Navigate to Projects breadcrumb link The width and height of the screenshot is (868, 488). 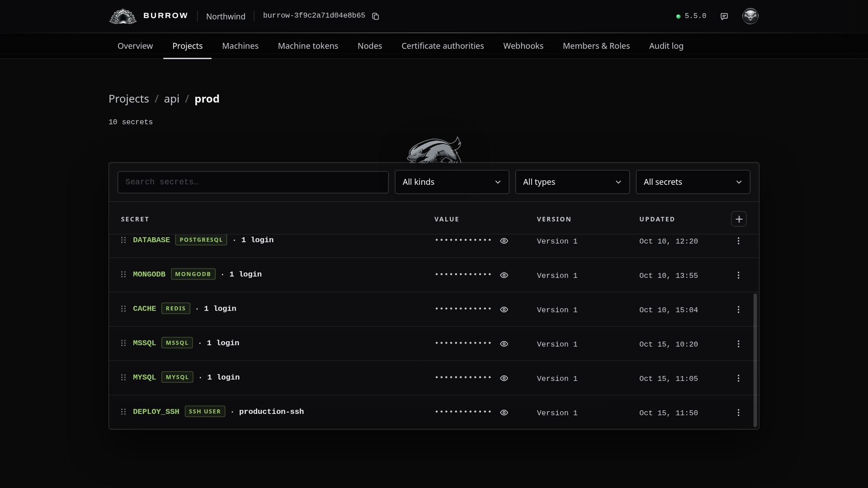coord(129,99)
